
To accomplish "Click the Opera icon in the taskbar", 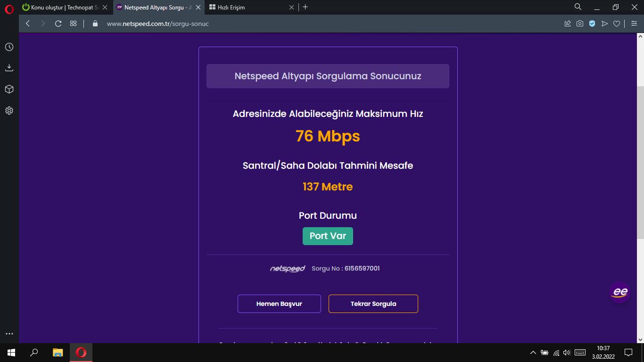I will (81, 352).
